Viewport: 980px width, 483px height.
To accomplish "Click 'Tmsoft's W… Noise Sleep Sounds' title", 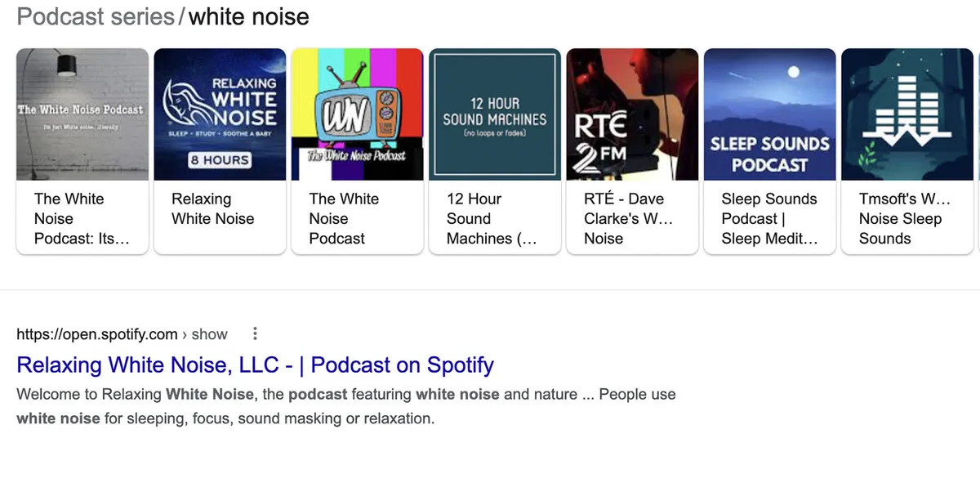I will click(x=905, y=218).
